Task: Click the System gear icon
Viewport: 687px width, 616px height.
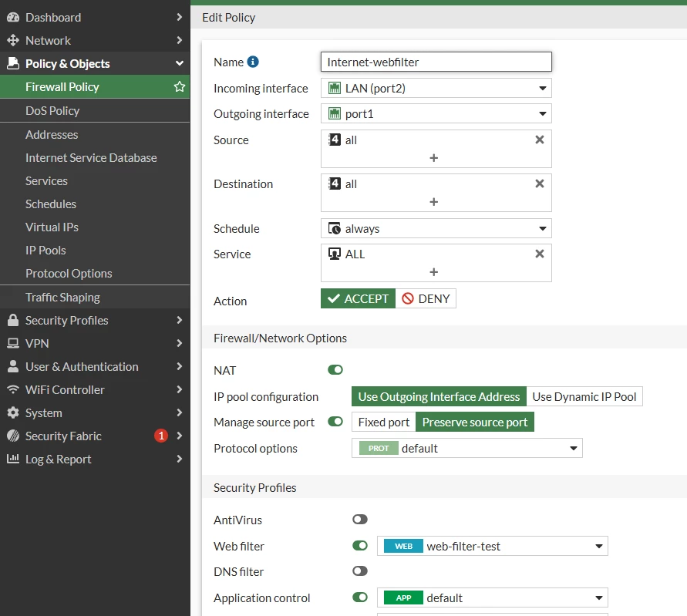Action: [13, 412]
